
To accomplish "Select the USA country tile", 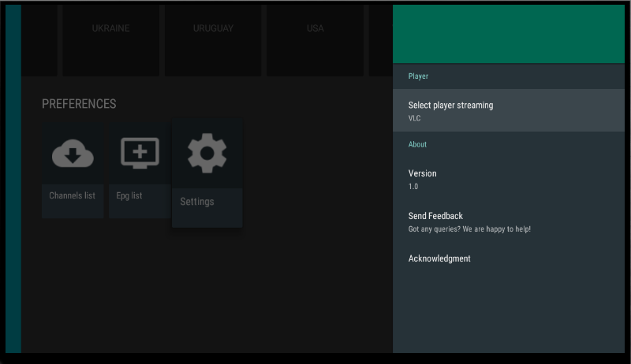I will click(x=315, y=40).
